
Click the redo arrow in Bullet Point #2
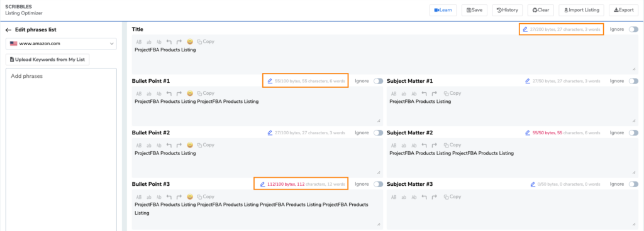pyautogui.click(x=179, y=145)
